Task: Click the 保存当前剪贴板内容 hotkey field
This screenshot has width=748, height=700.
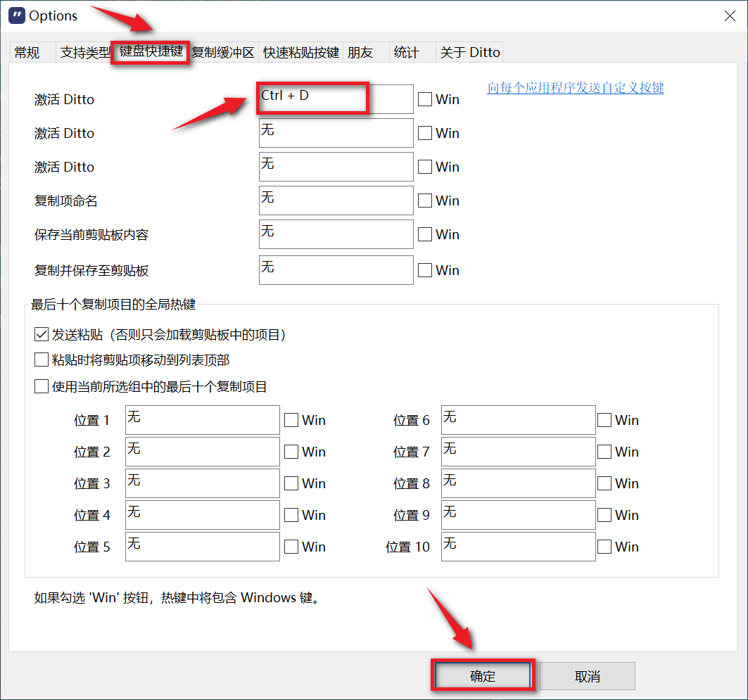Action: pos(336,234)
